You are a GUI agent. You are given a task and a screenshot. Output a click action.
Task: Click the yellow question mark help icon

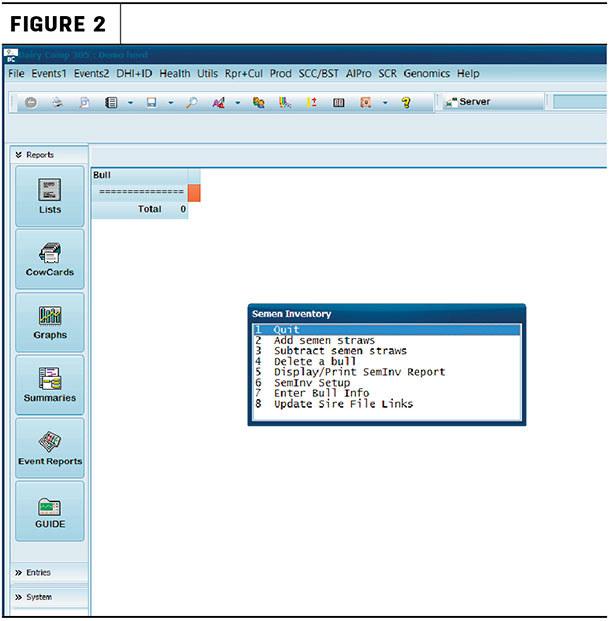[406, 103]
